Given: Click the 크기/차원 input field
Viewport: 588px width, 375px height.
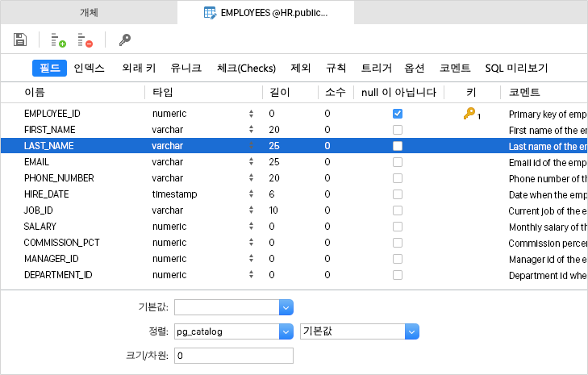Looking at the screenshot, I should (x=234, y=356).
